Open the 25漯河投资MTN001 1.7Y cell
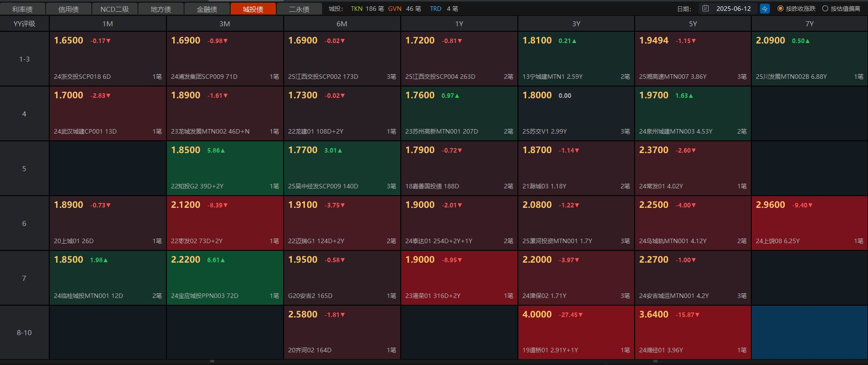This screenshot has height=365, width=868. click(576, 223)
